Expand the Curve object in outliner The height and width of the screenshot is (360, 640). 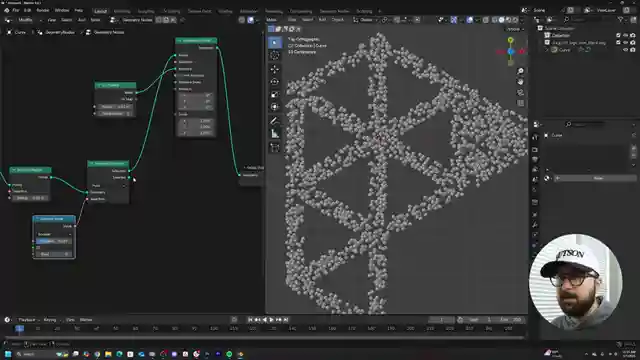pyautogui.click(x=547, y=50)
